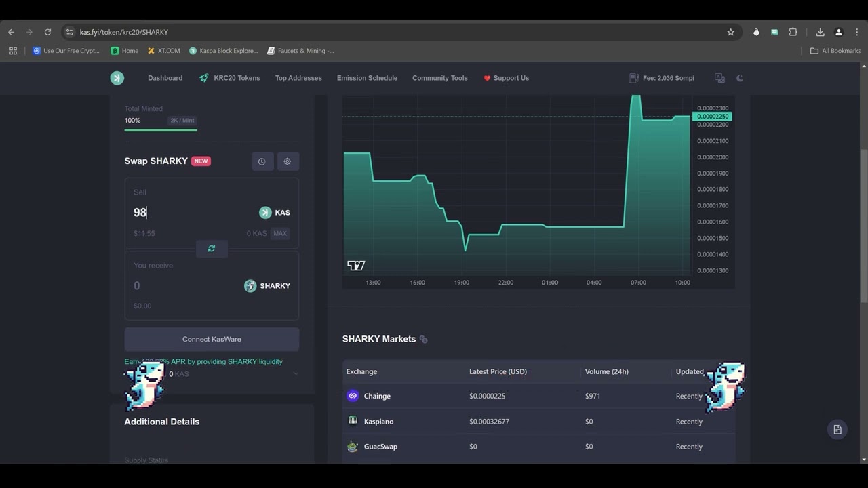Click the Kaspa logo in the site header
This screenshot has width=868, height=488.
point(117,78)
